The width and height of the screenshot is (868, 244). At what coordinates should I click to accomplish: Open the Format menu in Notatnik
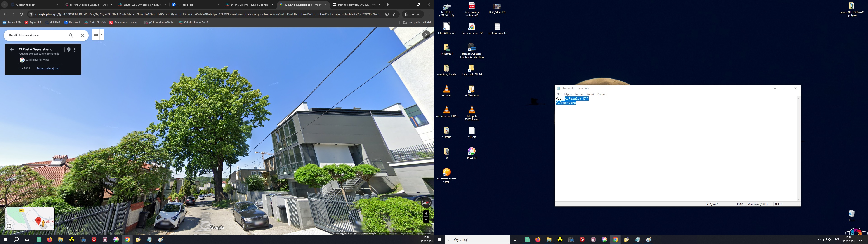pyautogui.click(x=579, y=94)
